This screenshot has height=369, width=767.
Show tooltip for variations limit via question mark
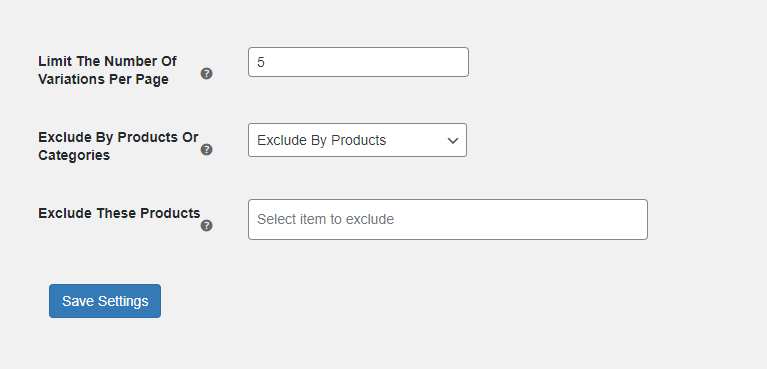pos(206,74)
